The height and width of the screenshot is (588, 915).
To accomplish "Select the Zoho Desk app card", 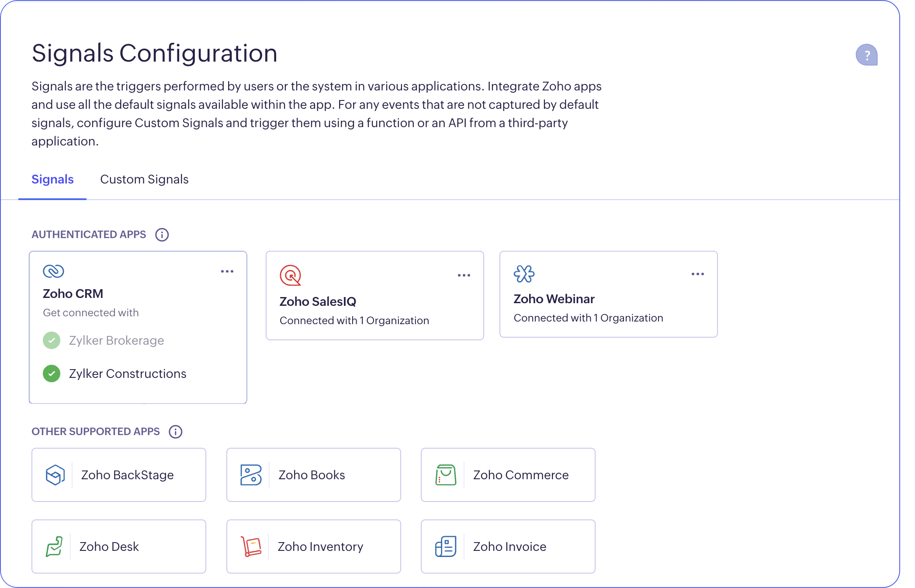I will click(118, 546).
